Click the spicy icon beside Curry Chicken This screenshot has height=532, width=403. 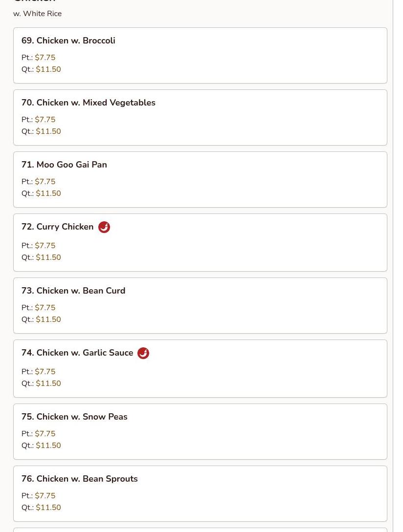[x=104, y=227]
